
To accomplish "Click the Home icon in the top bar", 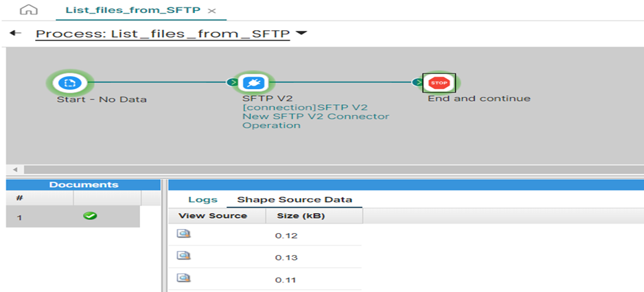I will click(x=28, y=10).
